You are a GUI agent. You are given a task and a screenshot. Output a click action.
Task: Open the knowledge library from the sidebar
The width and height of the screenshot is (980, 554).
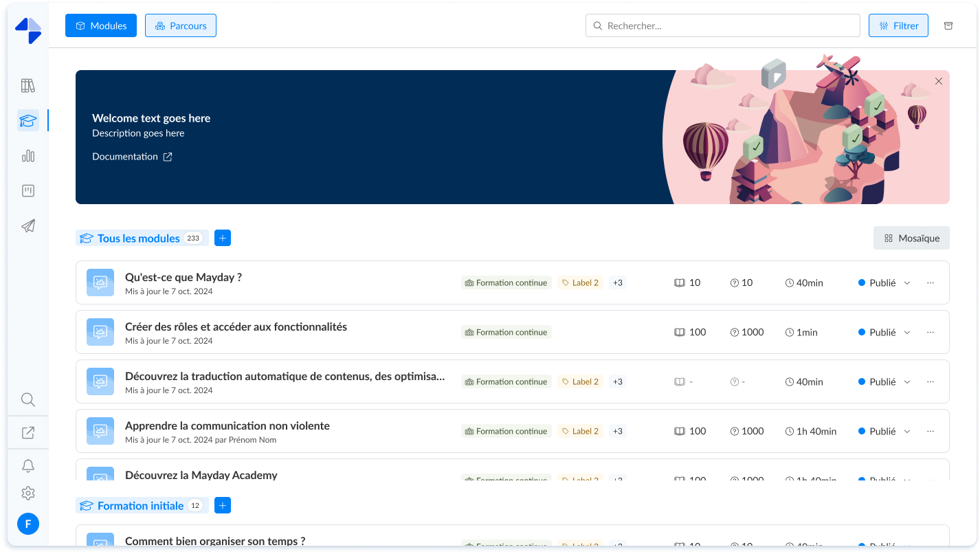27,85
